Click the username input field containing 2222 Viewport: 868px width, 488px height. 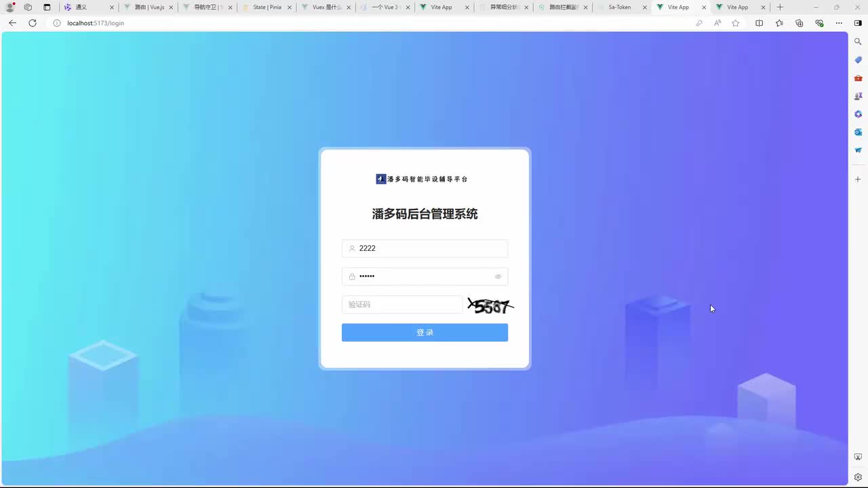(425, 249)
